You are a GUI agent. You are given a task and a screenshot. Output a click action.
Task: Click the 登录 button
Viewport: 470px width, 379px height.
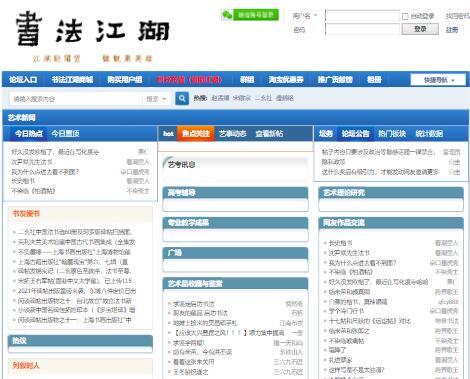click(420, 29)
